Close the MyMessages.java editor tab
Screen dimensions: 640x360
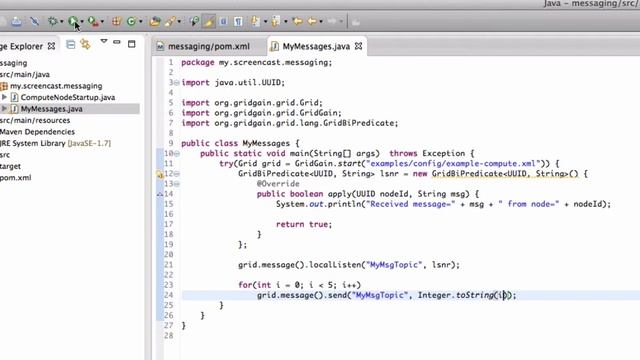pyautogui.click(x=358, y=46)
